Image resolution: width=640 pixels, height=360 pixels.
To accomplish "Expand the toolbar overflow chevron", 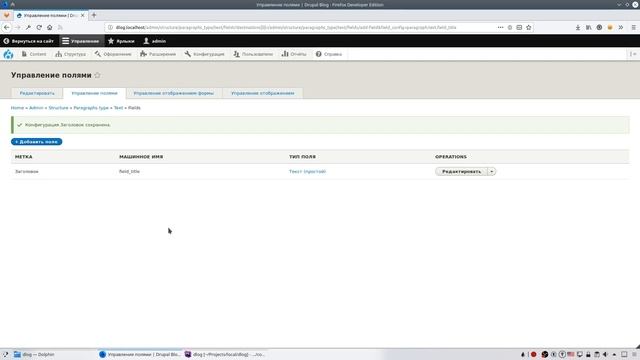I will (621, 27).
